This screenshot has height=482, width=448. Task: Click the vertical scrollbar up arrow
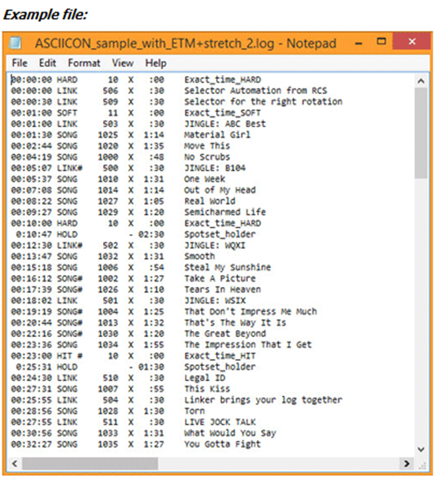pyautogui.click(x=421, y=80)
